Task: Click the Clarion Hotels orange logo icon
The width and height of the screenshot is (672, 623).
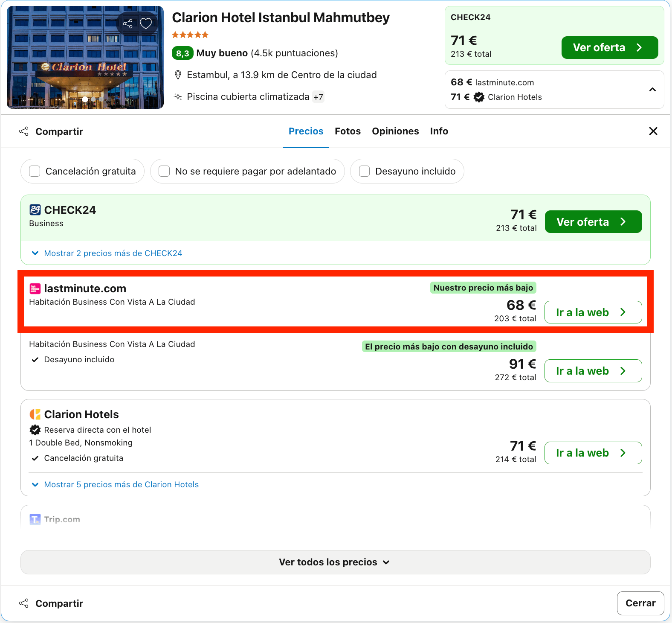Action: coord(35,414)
